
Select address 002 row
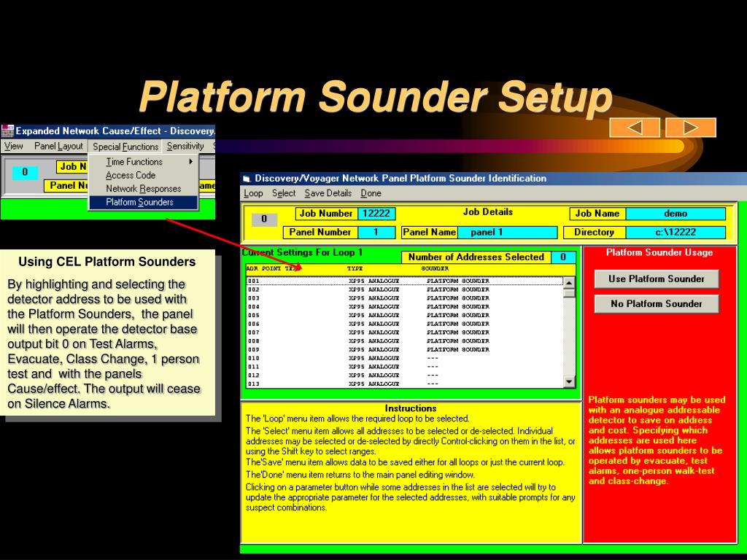click(x=405, y=290)
